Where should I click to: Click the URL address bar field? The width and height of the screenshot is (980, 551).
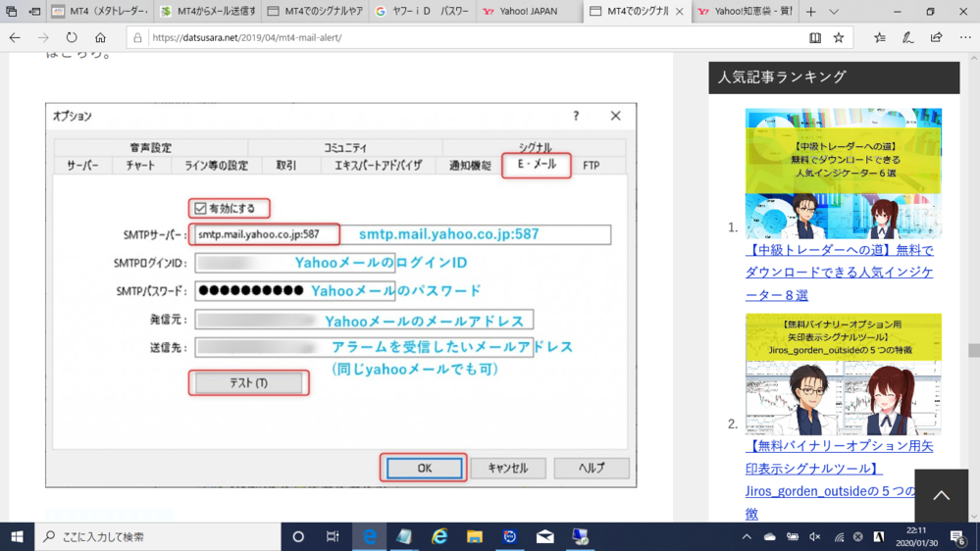coord(471,37)
